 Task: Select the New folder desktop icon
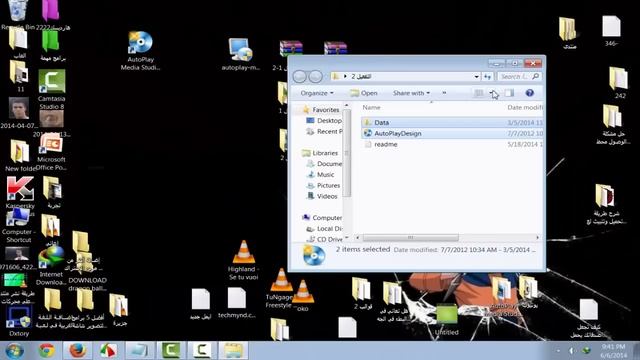(x=19, y=156)
